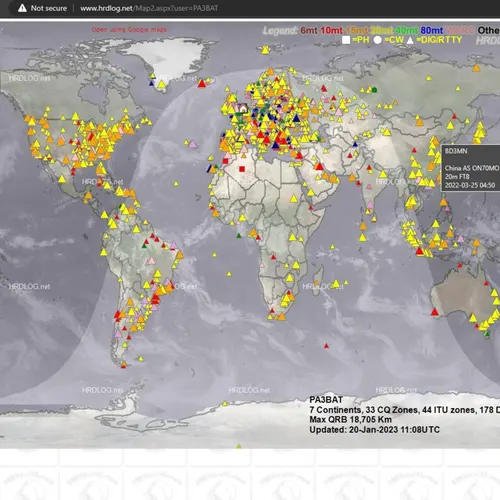Select the large red triangle near Iceland
The height and width of the screenshot is (500, 500).
coord(202,83)
